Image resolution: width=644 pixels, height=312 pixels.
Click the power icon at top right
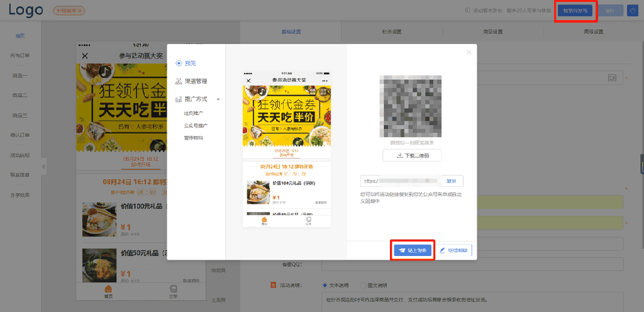[x=631, y=11]
